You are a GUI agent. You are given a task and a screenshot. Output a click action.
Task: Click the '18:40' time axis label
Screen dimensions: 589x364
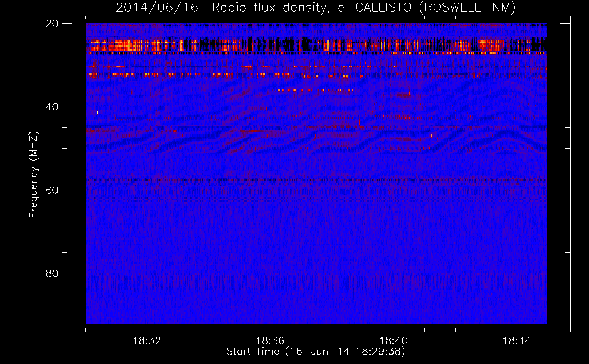(x=394, y=341)
